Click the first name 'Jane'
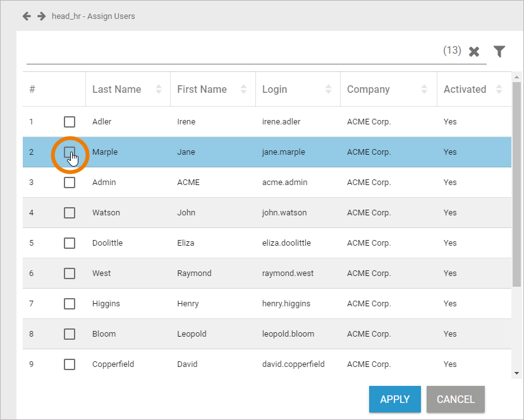Screen dimensions: 524x420 coord(186,152)
